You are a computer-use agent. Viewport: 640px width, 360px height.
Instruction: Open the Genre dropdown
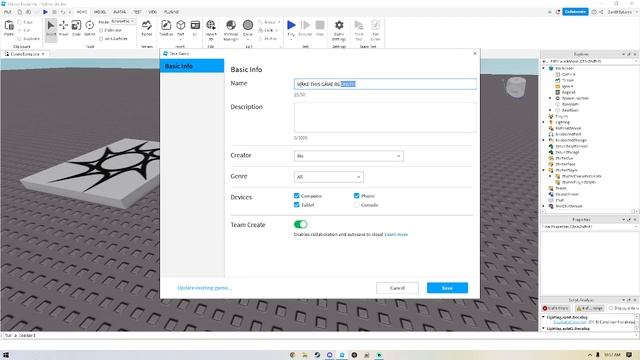[x=329, y=177]
